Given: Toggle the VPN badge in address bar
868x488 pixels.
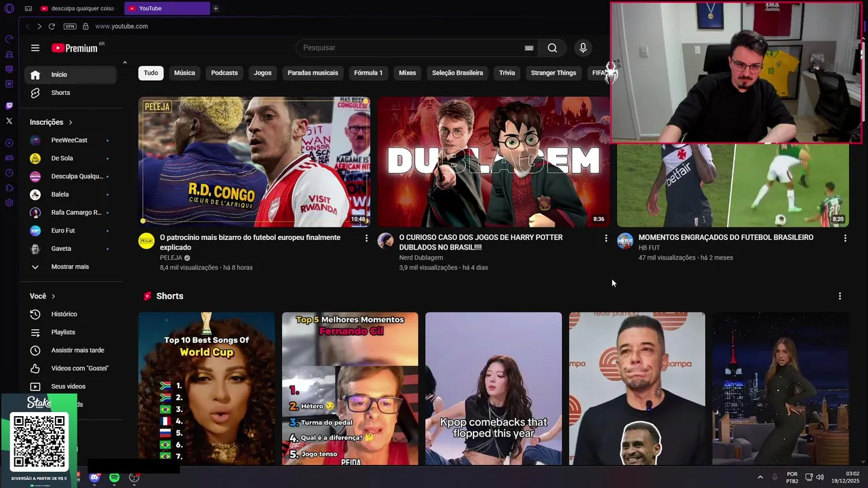Looking at the screenshot, I should (70, 26).
